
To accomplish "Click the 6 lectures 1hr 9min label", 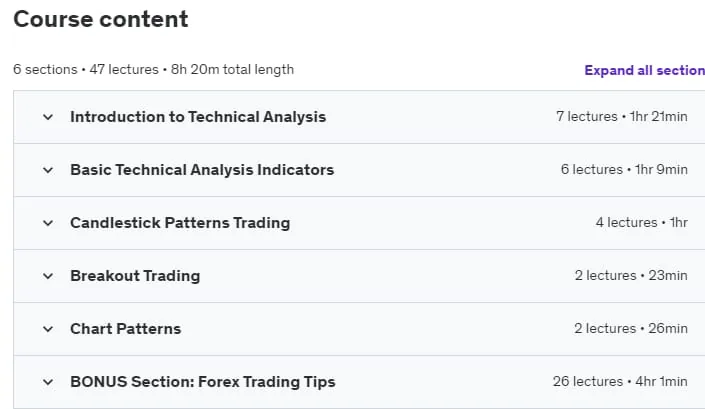I will [624, 169].
